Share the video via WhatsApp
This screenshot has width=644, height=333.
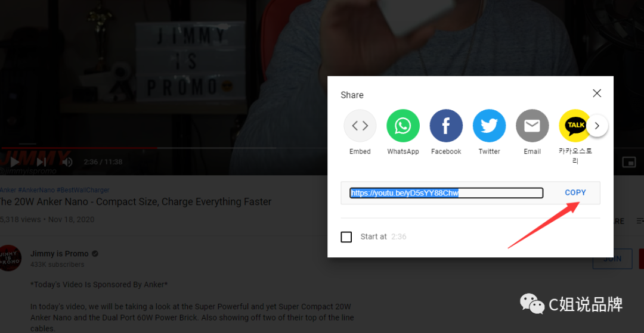click(403, 126)
